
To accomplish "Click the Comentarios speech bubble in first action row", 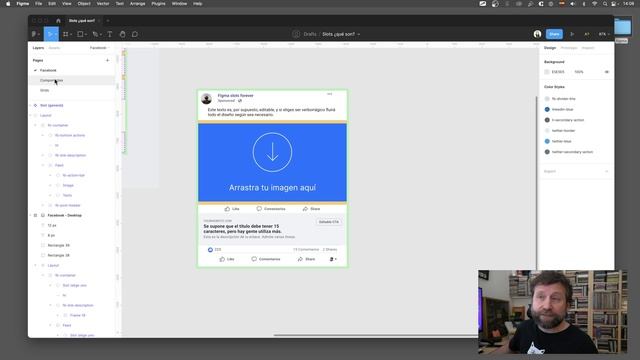I will 259,209.
